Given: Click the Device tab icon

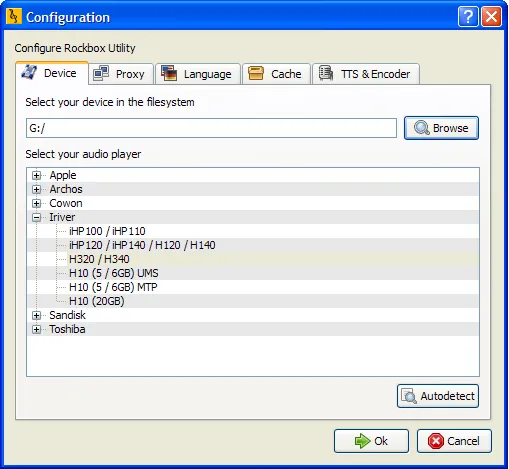Looking at the screenshot, I should point(29,72).
